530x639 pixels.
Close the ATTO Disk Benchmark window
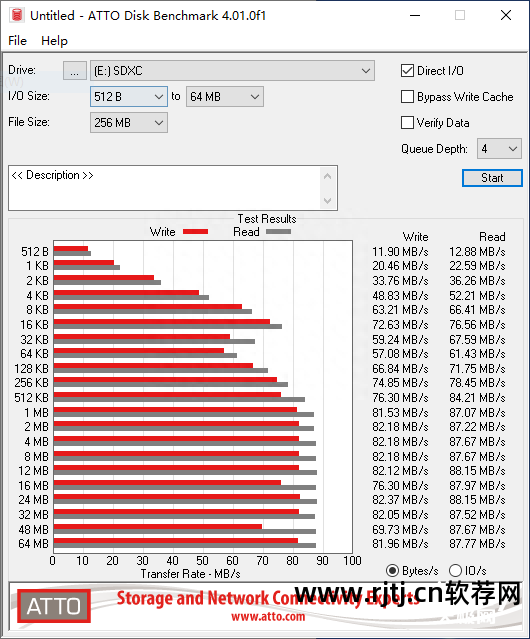tap(506, 15)
